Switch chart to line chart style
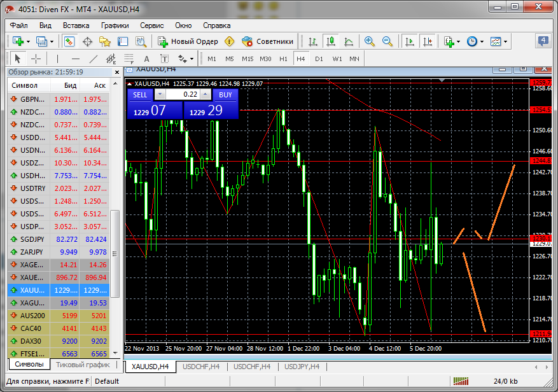Screen dimensions: 558x392 coord(349,41)
